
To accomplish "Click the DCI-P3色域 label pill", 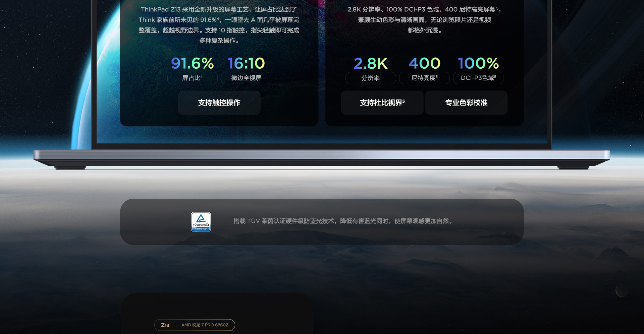I will (x=478, y=78).
